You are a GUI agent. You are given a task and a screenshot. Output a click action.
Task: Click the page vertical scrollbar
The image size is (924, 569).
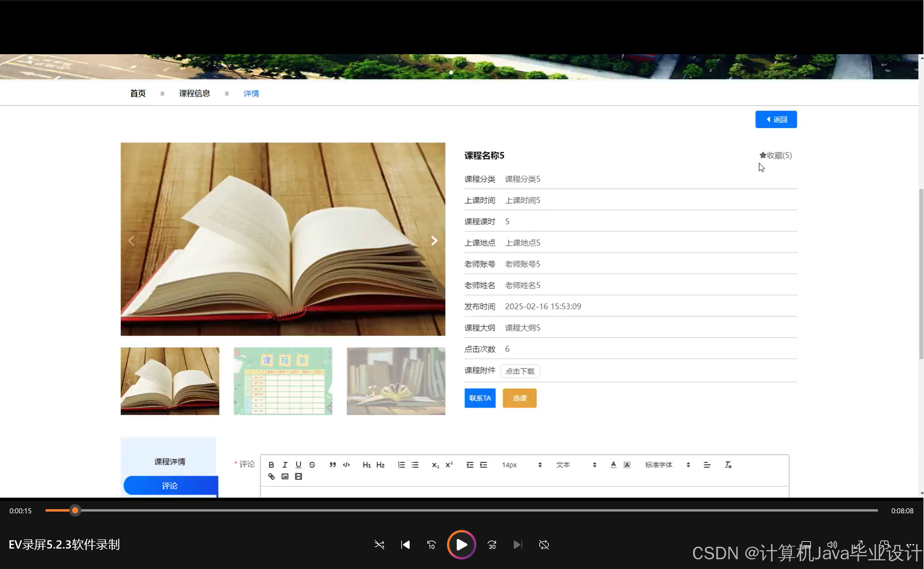(x=921, y=274)
